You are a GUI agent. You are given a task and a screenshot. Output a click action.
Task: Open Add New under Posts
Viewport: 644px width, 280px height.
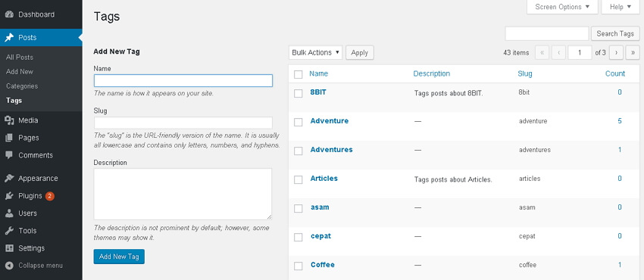[20, 72]
